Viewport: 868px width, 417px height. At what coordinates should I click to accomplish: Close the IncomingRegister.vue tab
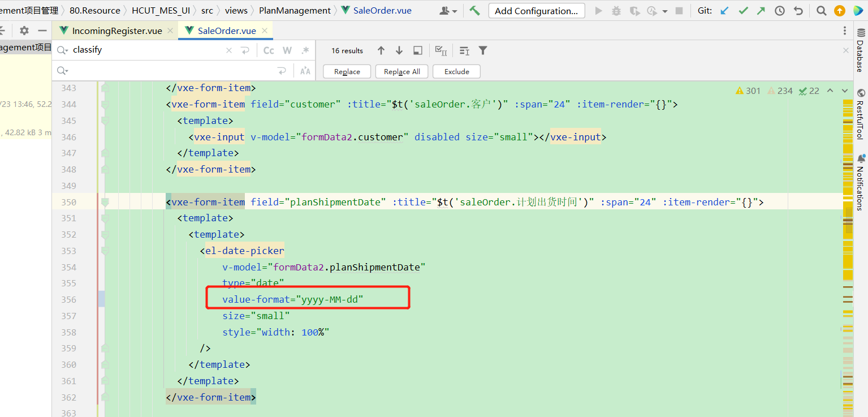click(170, 31)
